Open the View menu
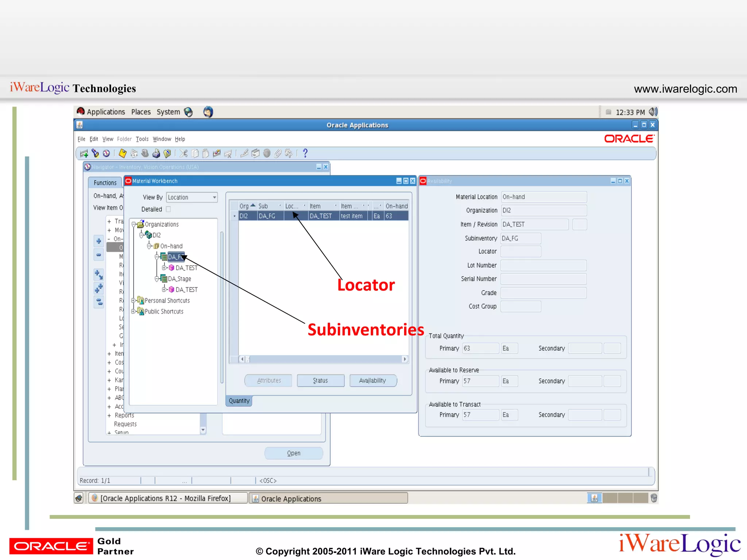The width and height of the screenshot is (747, 560). [108, 139]
